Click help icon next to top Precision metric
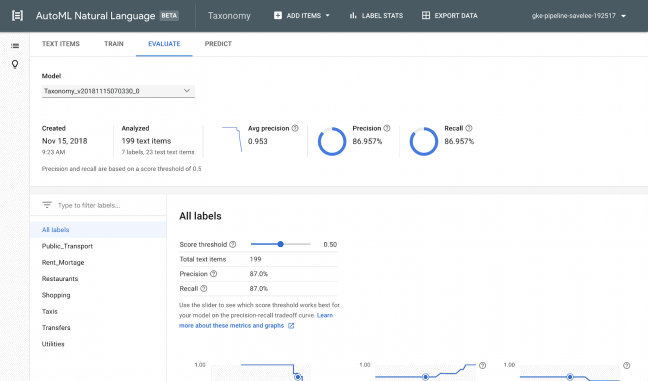648x381 pixels. (387, 128)
